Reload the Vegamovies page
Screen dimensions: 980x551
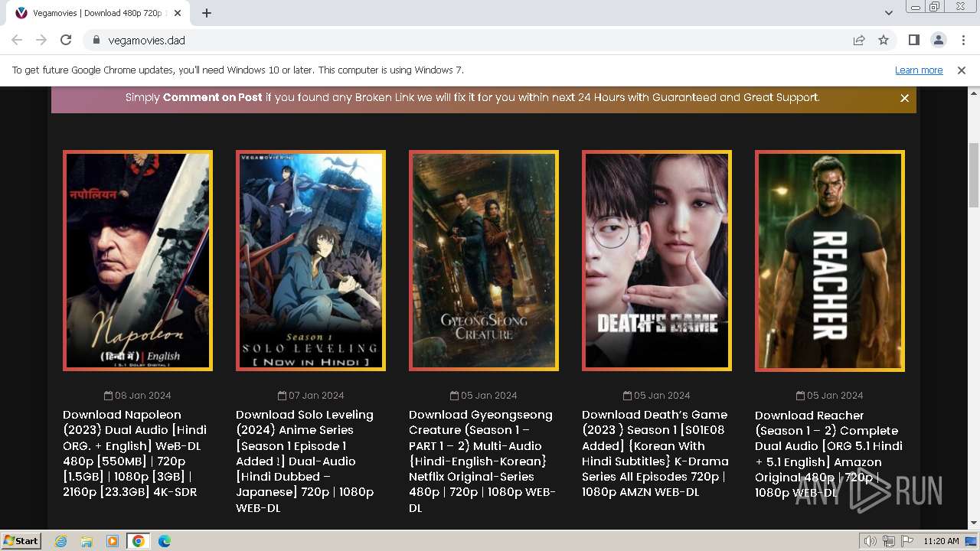[x=66, y=40]
